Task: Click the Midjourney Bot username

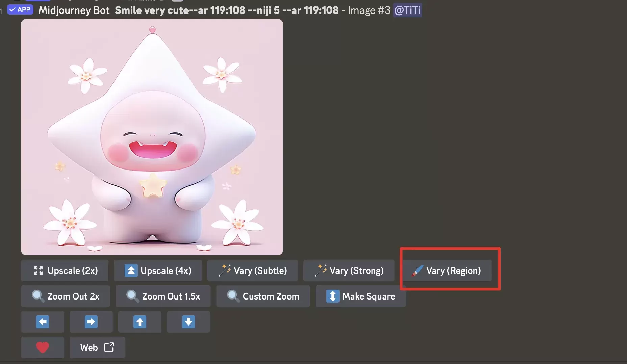Action: coord(74,10)
